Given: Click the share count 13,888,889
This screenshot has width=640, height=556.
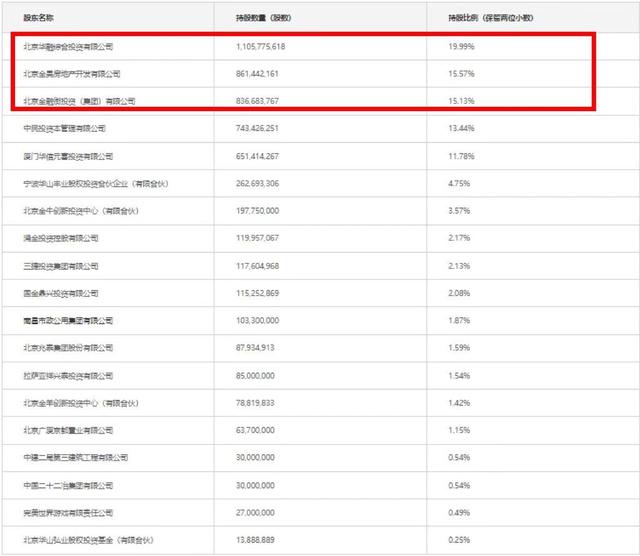Looking at the screenshot, I should [255, 540].
